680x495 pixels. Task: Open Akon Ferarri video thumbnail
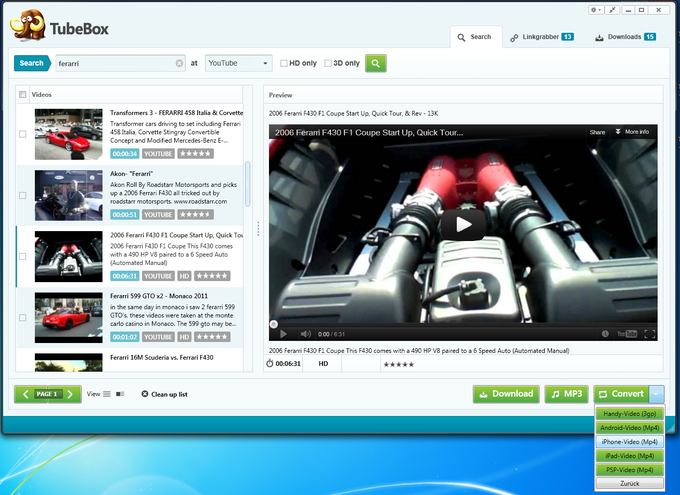[x=69, y=195]
